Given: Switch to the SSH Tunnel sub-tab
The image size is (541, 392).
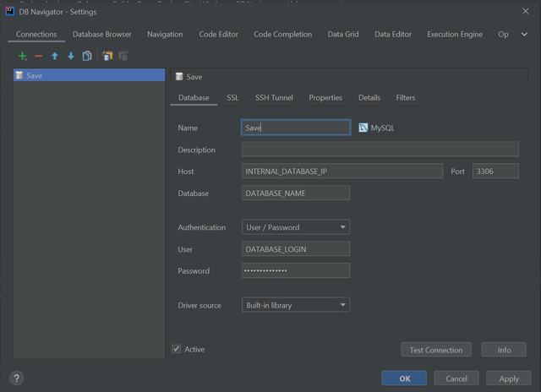Looking at the screenshot, I should (x=274, y=97).
